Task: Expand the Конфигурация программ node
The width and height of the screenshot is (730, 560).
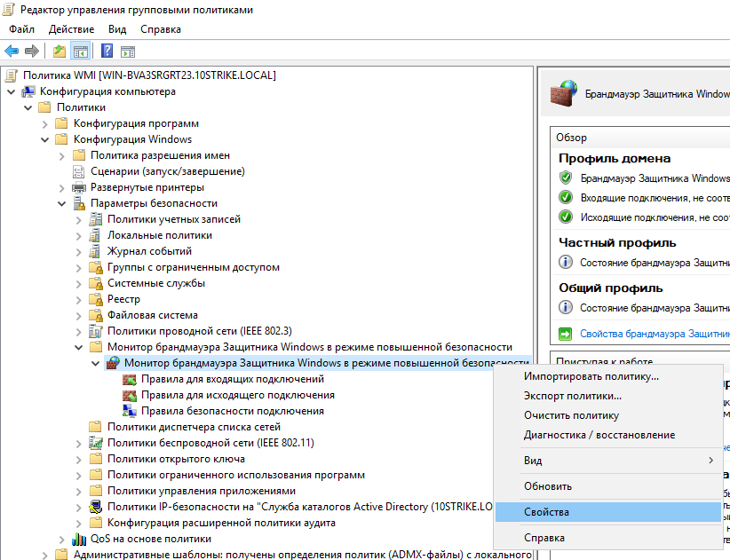Action: coord(44,123)
